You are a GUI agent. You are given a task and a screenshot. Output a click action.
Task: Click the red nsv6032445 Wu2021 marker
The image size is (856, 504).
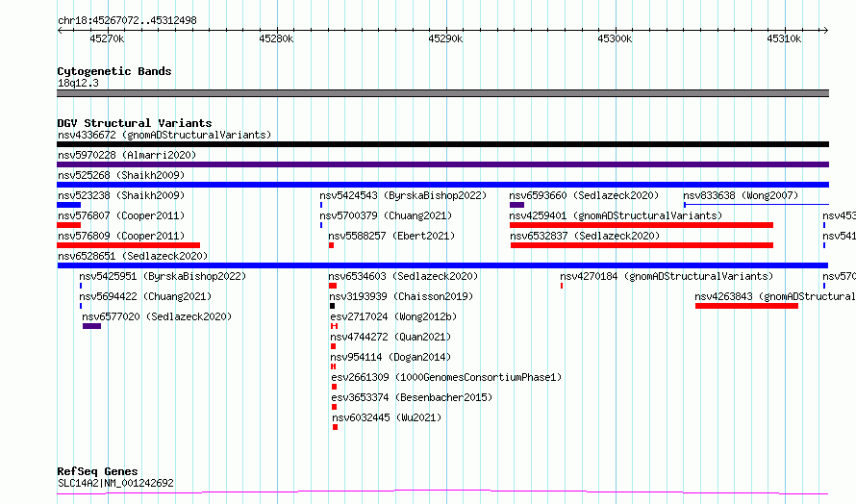(336, 427)
